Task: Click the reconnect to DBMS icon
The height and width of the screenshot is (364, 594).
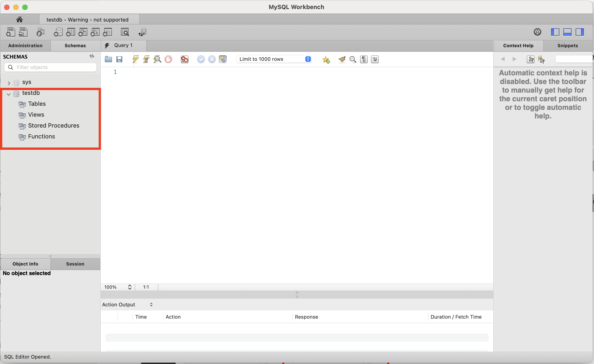Action: (x=142, y=32)
